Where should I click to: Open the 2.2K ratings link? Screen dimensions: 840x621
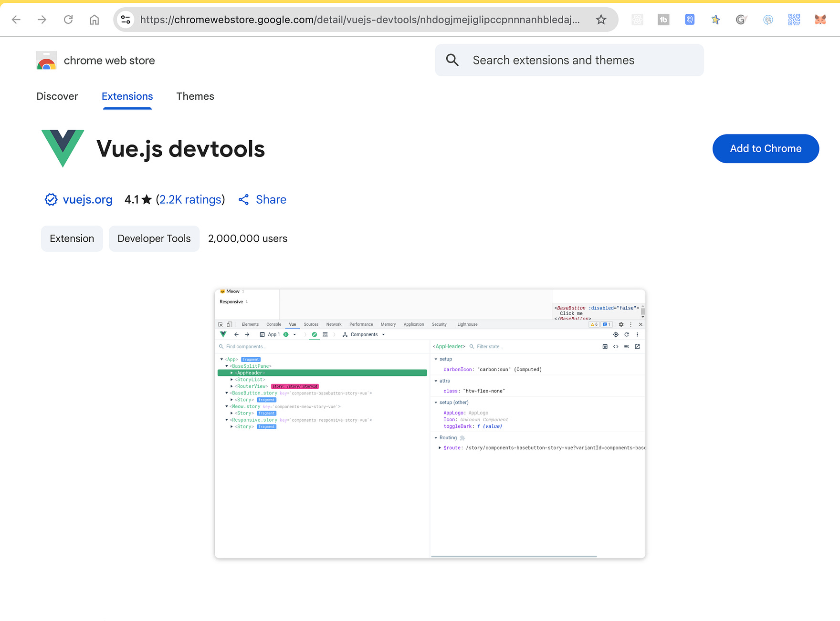[x=190, y=199]
